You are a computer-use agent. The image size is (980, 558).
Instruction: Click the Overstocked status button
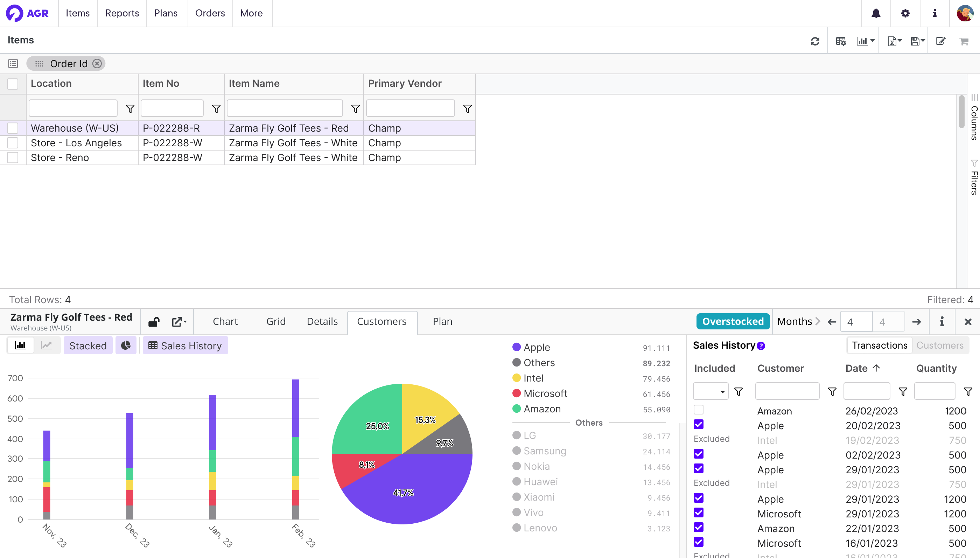pos(733,322)
